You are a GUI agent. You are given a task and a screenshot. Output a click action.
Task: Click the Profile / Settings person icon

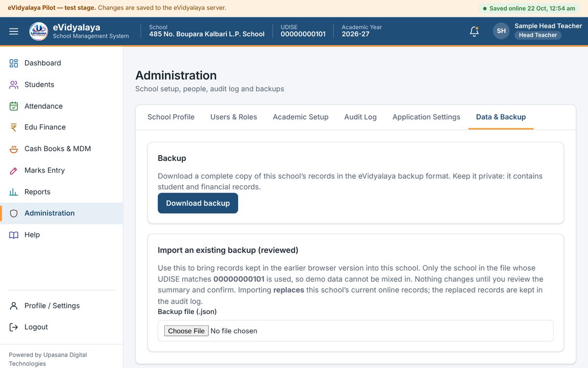click(x=14, y=306)
